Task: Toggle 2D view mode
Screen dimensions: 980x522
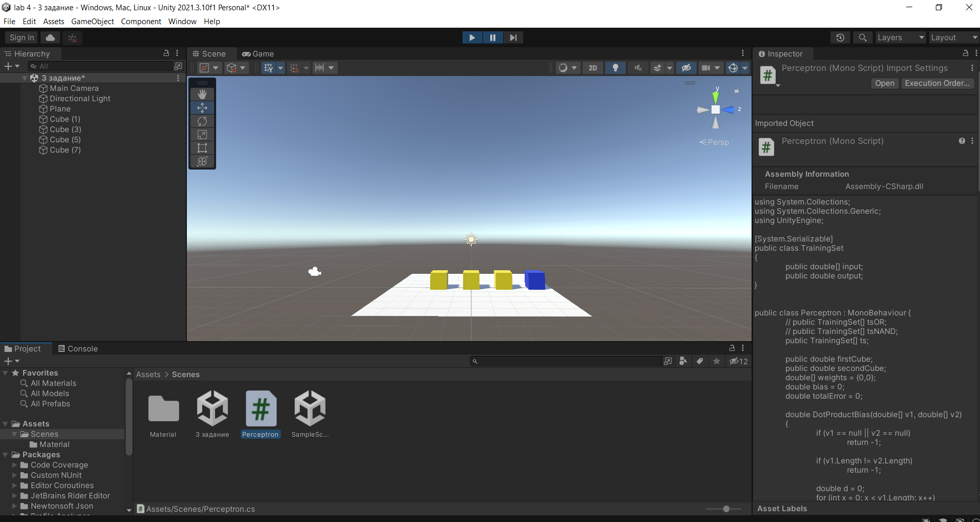Action: [x=593, y=68]
